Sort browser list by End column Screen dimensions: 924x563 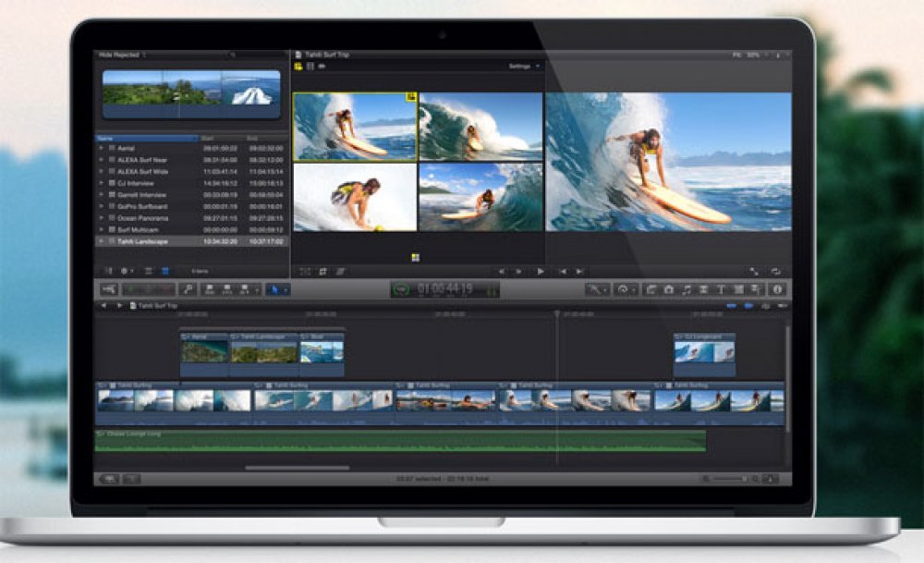(267, 139)
